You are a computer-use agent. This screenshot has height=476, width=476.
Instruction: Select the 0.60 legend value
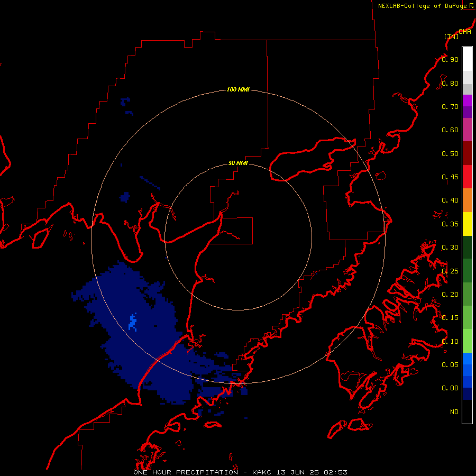(x=450, y=130)
